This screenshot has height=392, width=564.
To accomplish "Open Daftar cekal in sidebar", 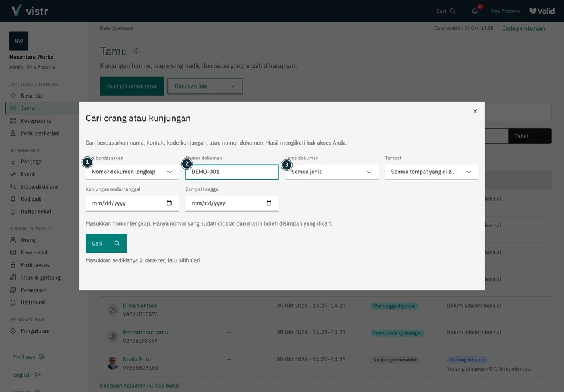I will click(36, 212).
